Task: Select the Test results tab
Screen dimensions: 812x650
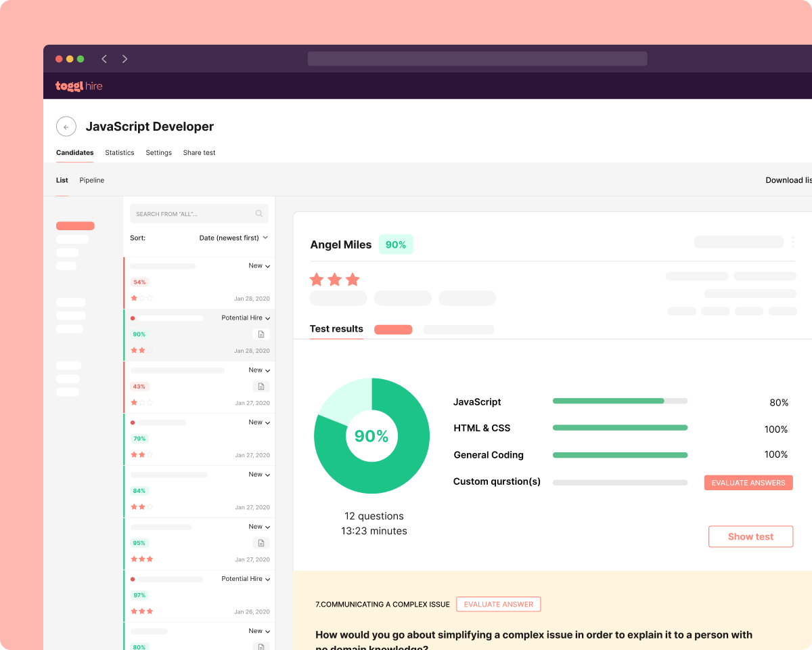Action: point(336,329)
